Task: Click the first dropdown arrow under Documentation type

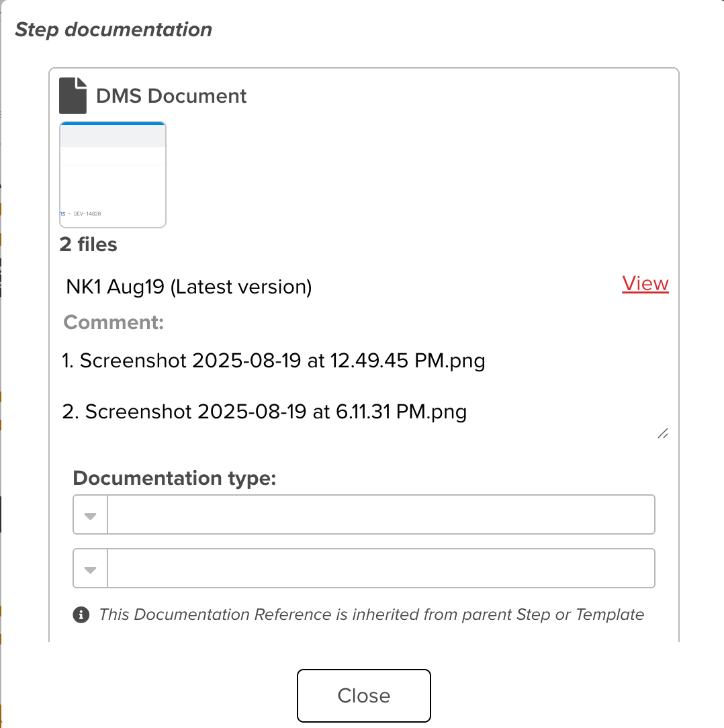Action: 89,514
